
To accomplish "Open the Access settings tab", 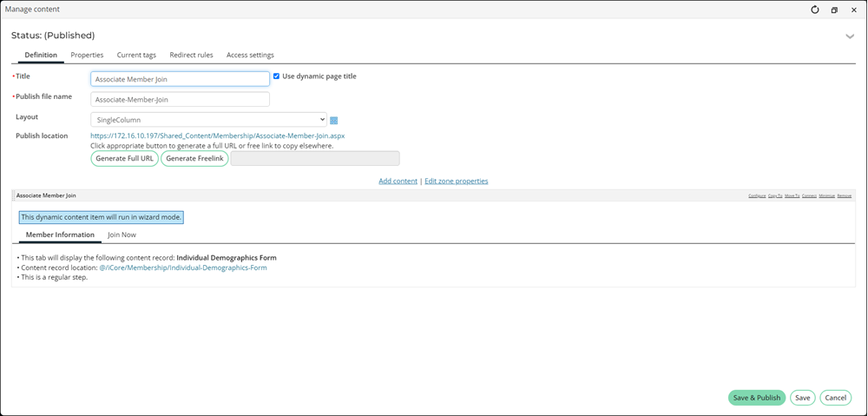I will [250, 55].
